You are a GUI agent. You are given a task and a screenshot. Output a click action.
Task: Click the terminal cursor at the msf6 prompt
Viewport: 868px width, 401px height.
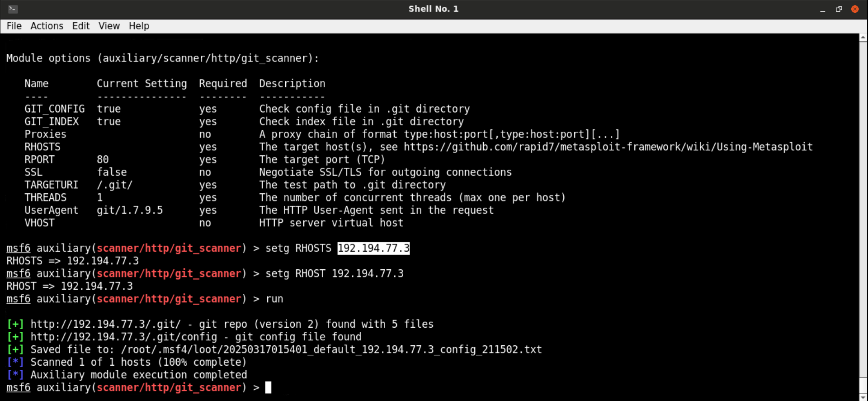click(268, 387)
